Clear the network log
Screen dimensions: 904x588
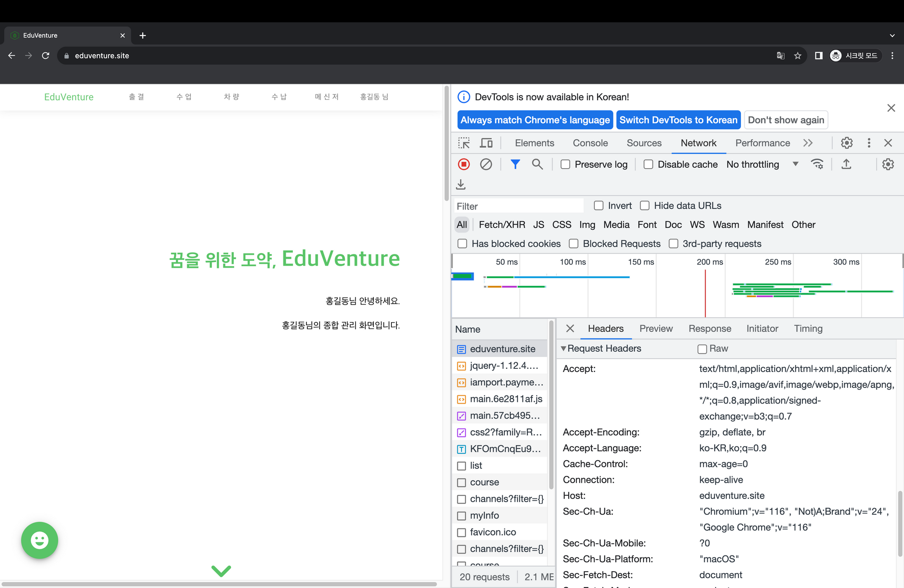pyautogui.click(x=486, y=165)
